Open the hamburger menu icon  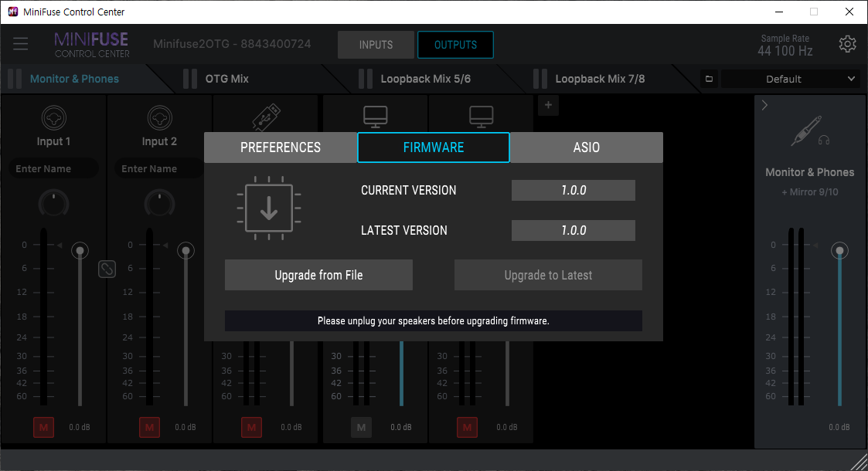coord(21,44)
